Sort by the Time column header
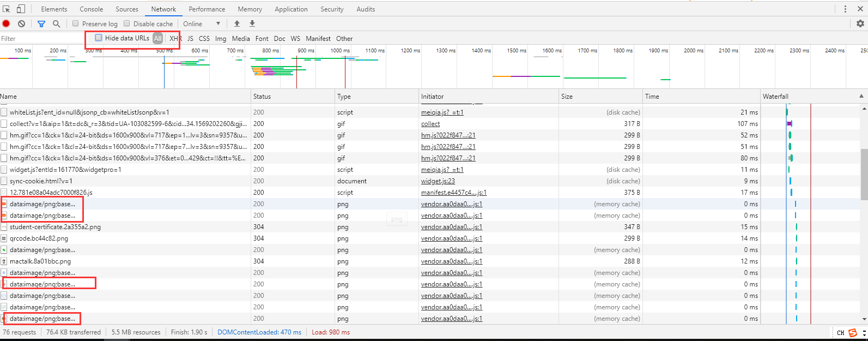 [701, 97]
